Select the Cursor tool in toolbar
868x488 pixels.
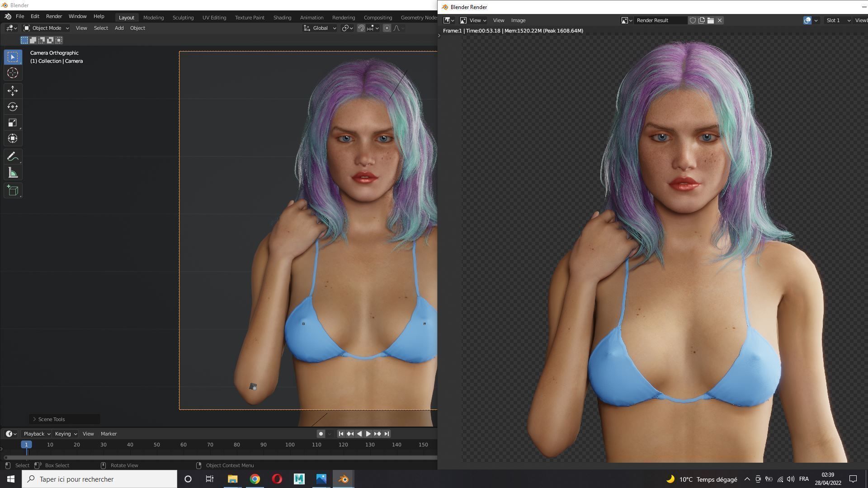[x=13, y=73]
